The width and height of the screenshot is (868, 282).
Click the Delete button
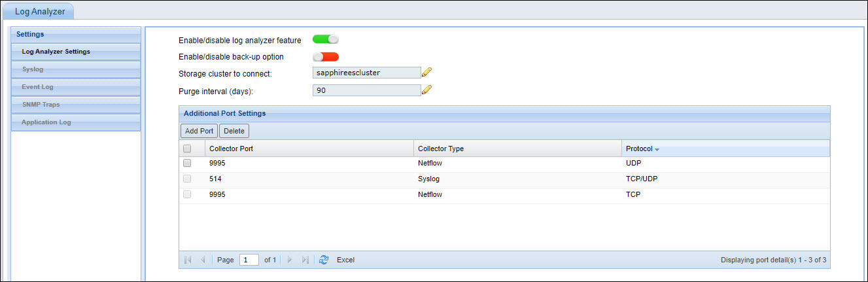pyautogui.click(x=234, y=131)
